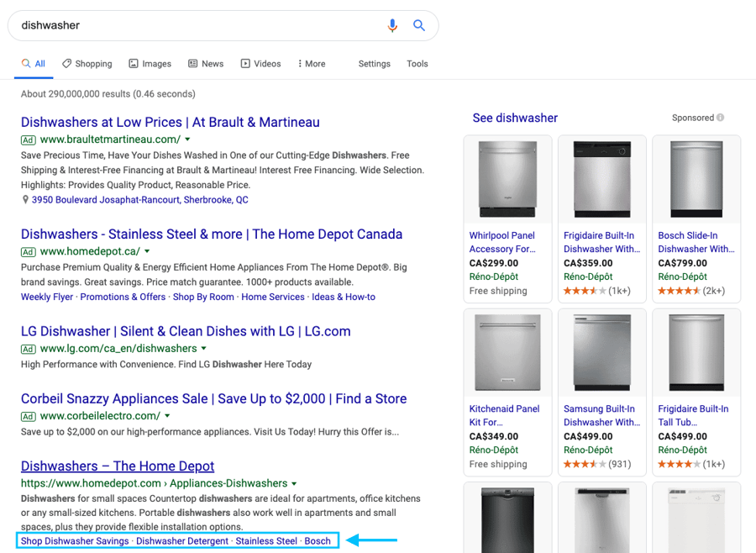
Task: Open Frigidaire Built-In Tall Tub product title
Action: coord(693,415)
